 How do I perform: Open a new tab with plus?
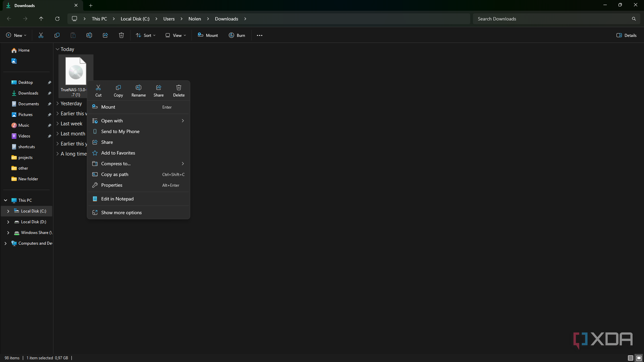(91, 5)
